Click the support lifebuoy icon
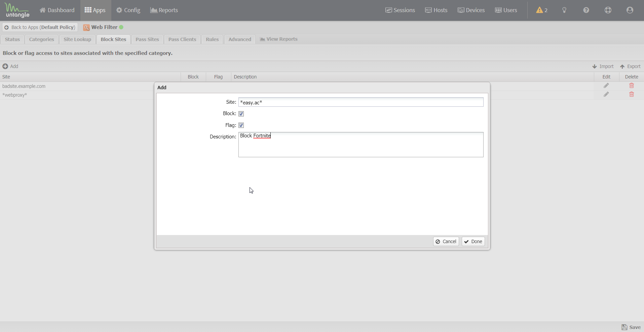Screen dimensions: 644x332 point(608,10)
